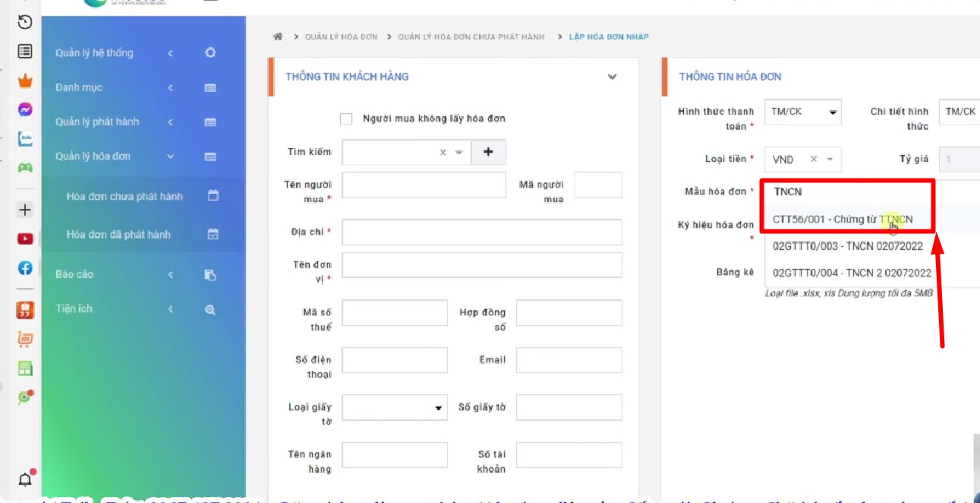Add new customer with the plus button
Image resolution: width=980 pixels, height=503 pixels.
coord(488,152)
